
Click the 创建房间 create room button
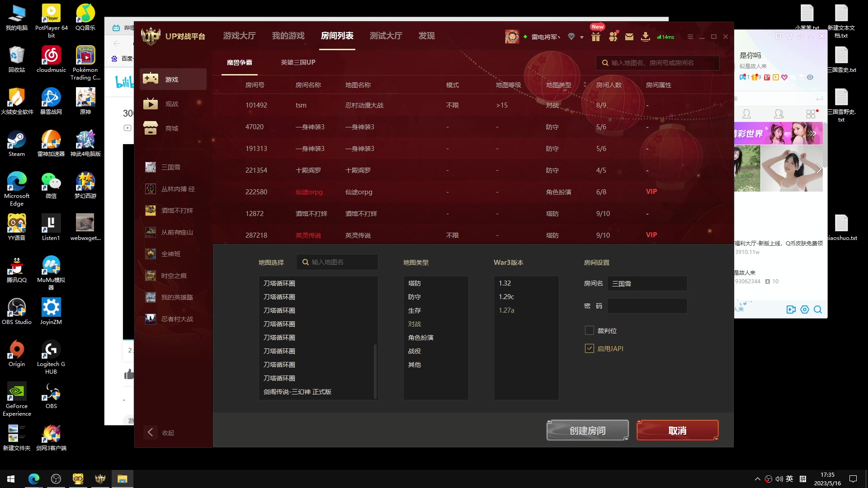(587, 430)
